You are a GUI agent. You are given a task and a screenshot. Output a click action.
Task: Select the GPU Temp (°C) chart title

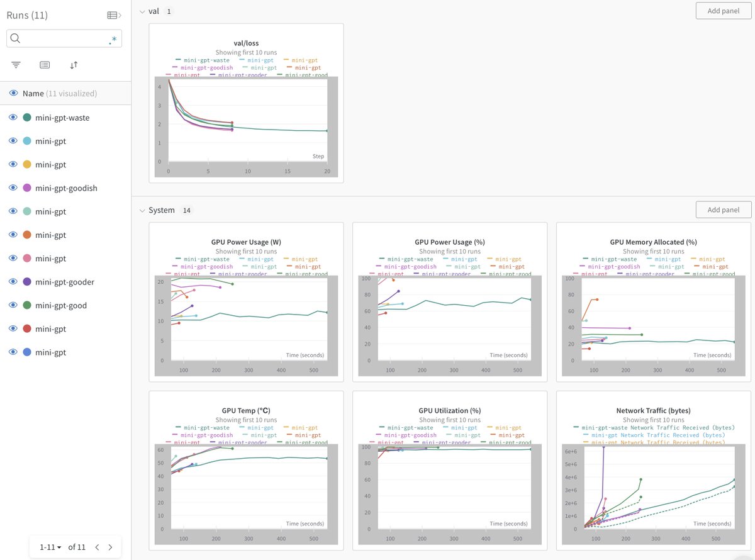click(246, 411)
